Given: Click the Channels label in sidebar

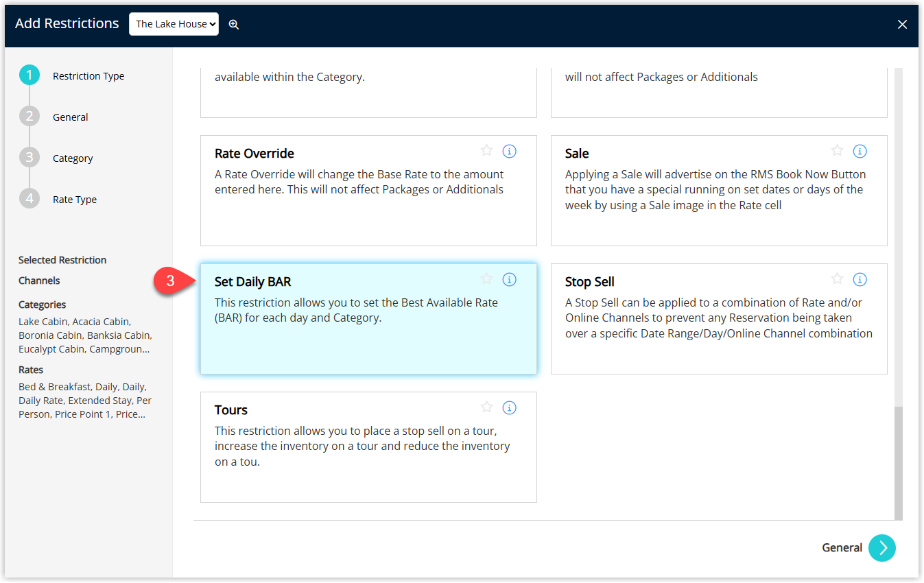Looking at the screenshot, I should [x=39, y=281].
